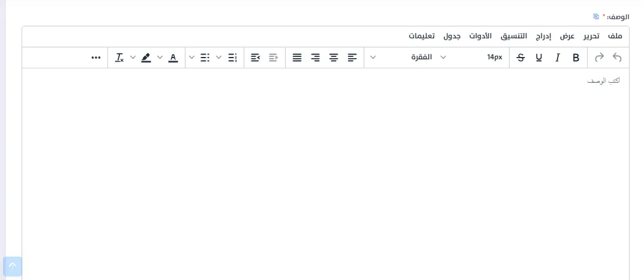Open the الفقرة paragraph format dropdown
Image resolution: width=644 pixels, height=280 pixels.
coord(427,58)
